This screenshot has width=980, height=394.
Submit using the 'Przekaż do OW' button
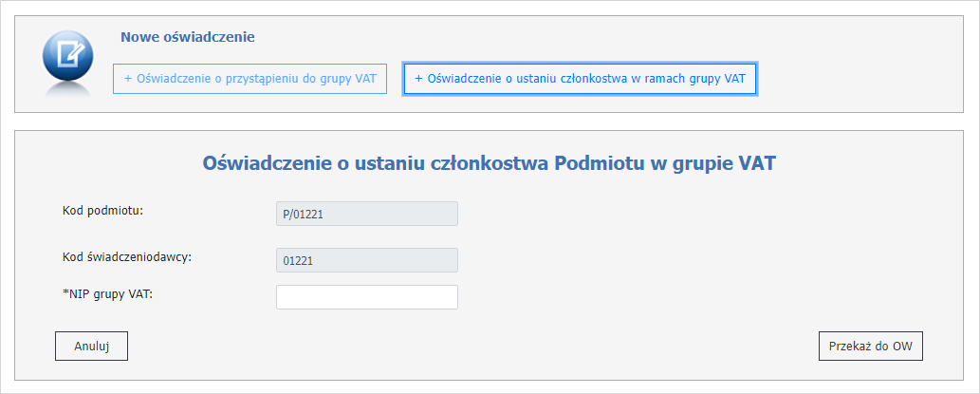[x=871, y=347]
